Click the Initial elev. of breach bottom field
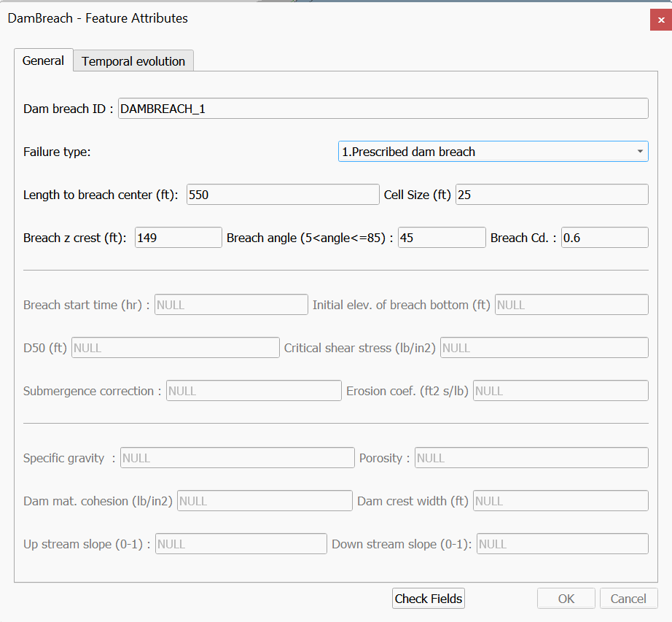 [x=571, y=305]
